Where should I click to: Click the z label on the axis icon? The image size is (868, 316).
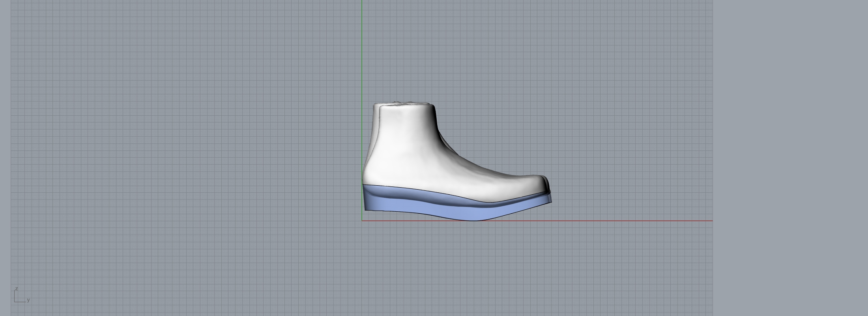16,289
